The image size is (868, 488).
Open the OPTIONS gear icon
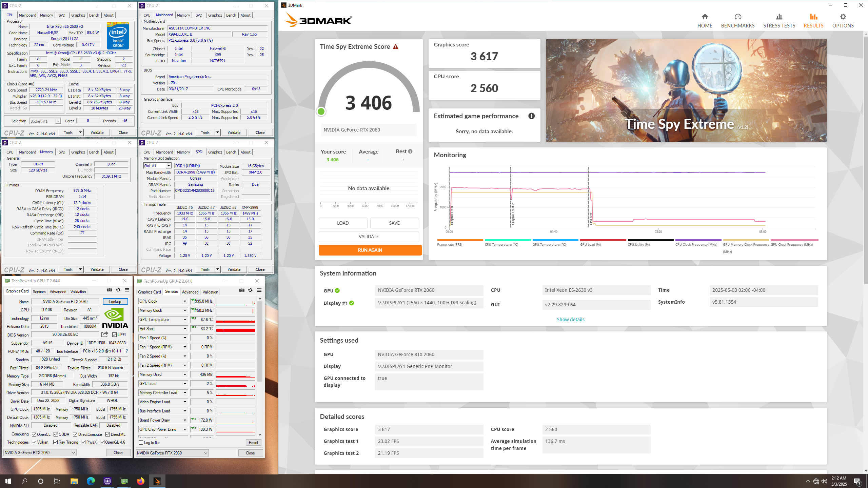tap(843, 17)
